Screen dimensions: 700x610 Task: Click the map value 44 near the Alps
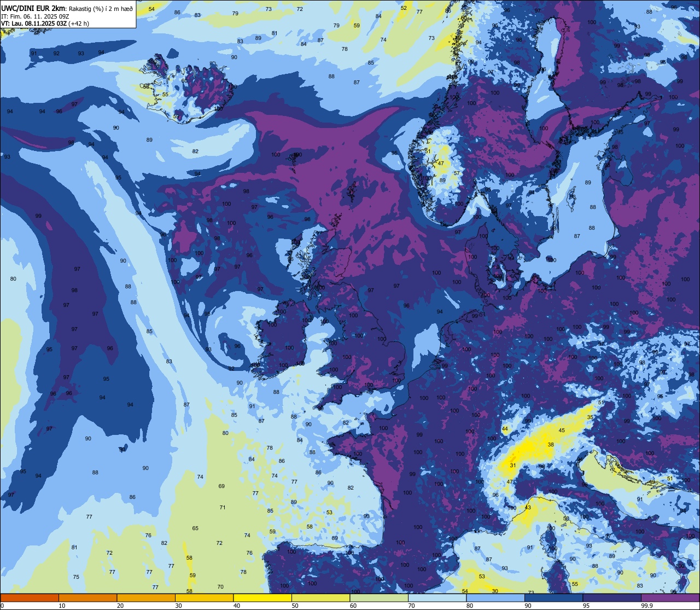click(x=505, y=429)
